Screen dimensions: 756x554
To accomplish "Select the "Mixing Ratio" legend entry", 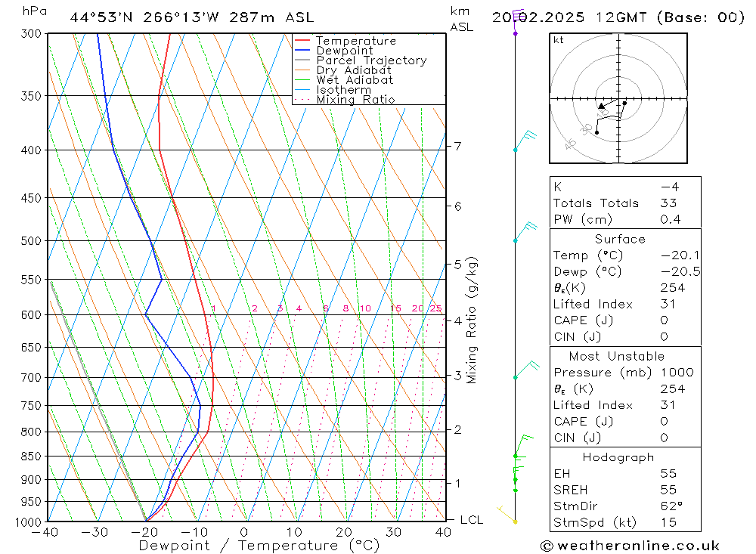I will pyautogui.click(x=355, y=100).
